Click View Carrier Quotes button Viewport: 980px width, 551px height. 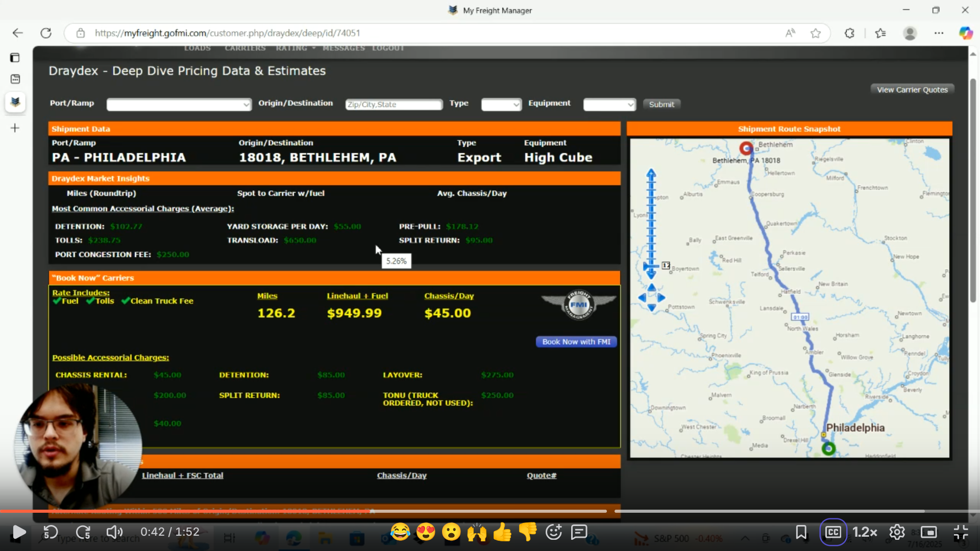912,89
